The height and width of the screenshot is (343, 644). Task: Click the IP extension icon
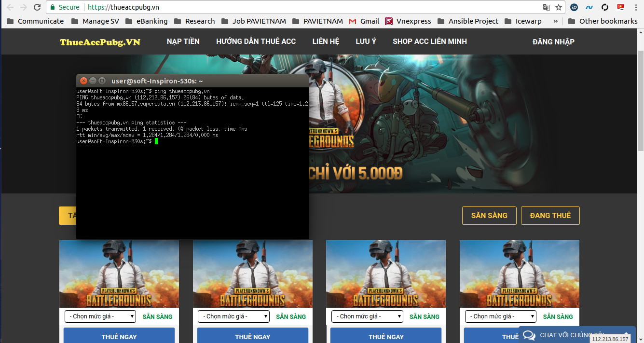coord(574,7)
